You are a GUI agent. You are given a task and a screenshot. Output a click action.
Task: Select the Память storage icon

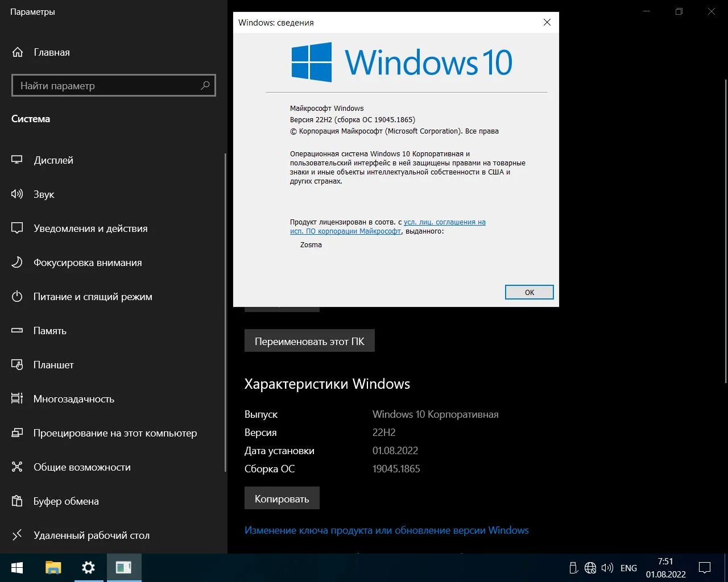[17, 331]
